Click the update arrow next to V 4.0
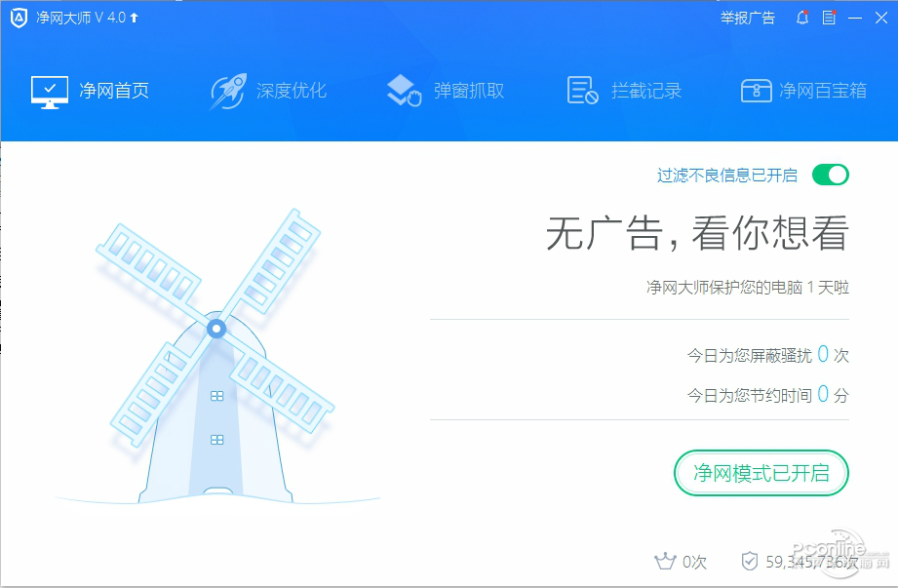 click(134, 18)
